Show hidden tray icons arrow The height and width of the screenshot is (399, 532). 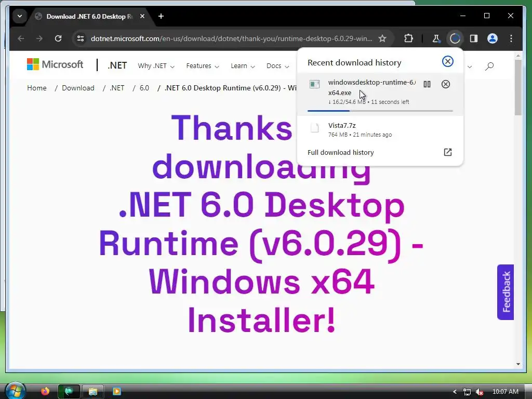[x=455, y=392]
